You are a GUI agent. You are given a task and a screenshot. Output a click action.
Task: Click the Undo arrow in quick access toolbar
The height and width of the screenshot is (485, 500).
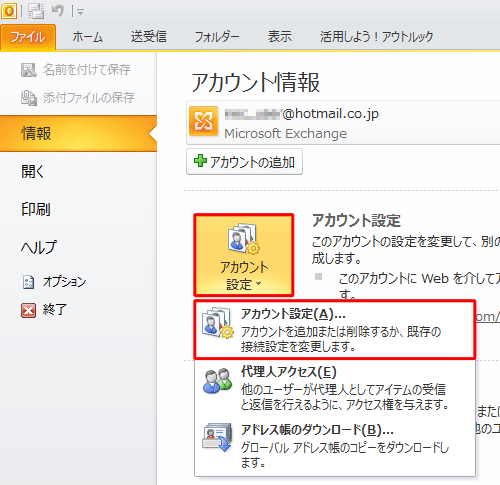pos(58,11)
